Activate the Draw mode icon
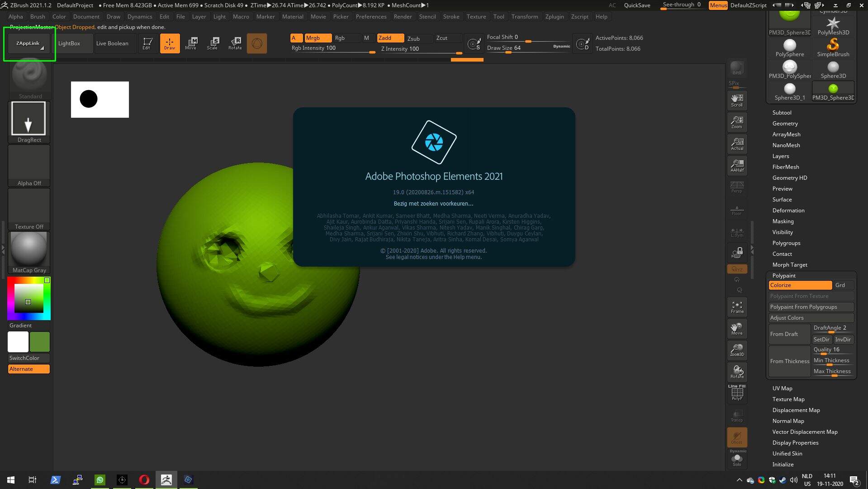This screenshot has height=489, width=868. 170,43
